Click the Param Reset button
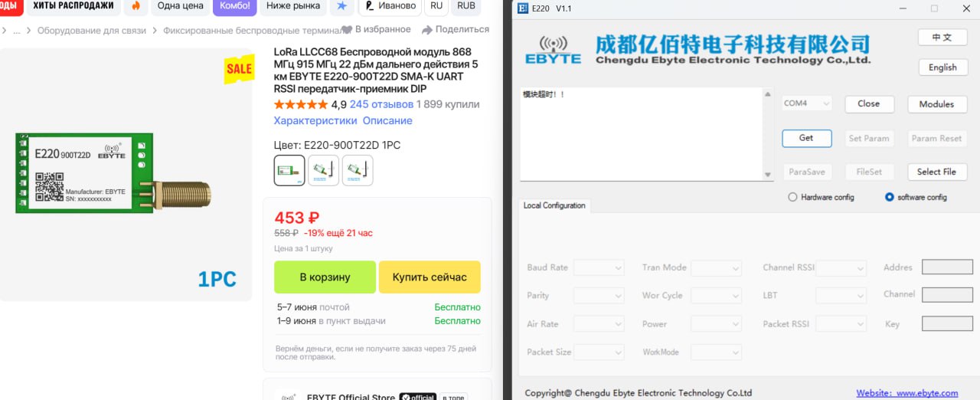Screen dimensions: 980x400 coord(936,138)
